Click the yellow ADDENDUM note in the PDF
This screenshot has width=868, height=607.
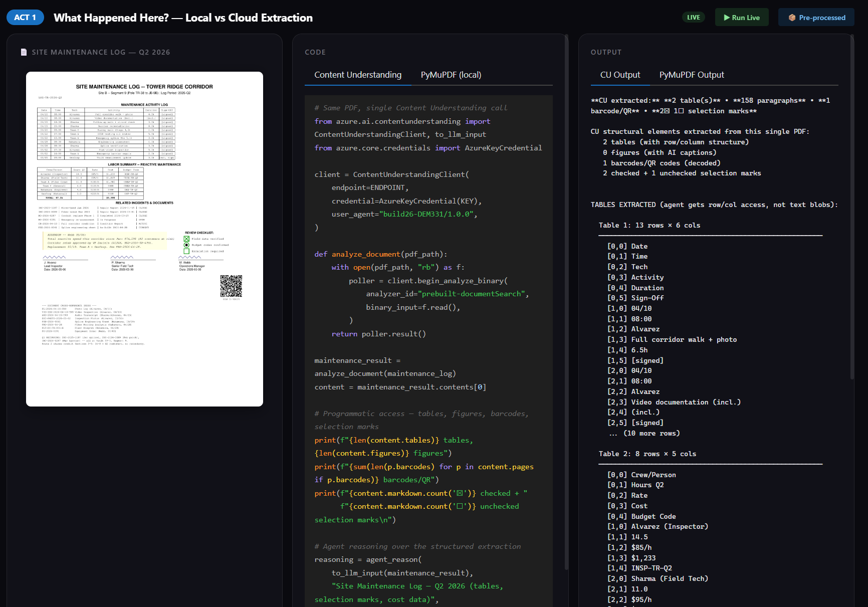[104, 241]
